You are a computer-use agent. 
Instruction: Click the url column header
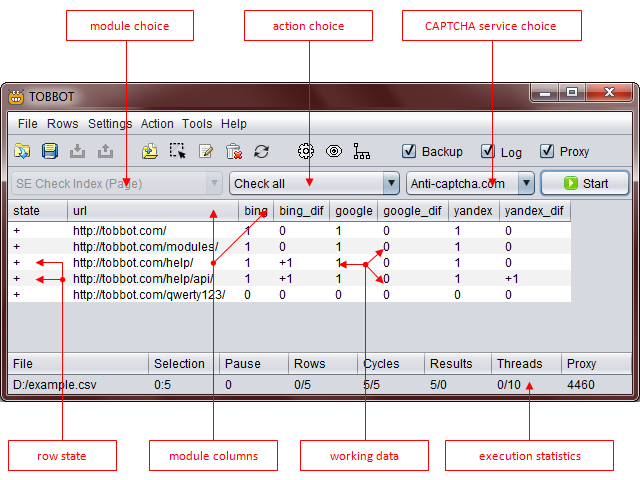pyautogui.click(x=153, y=211)
